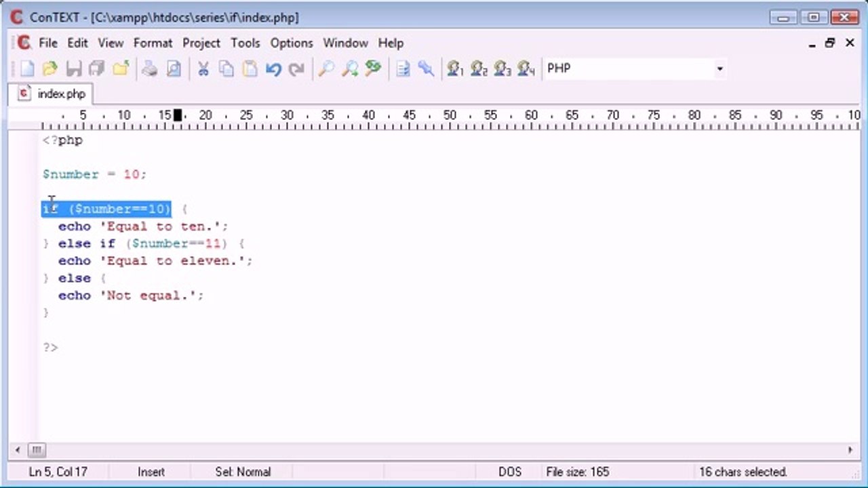This screenshot has width=868, height=488.
Task: Click the ConTEXT title bar application icon
Action: [x=16, y=18]
